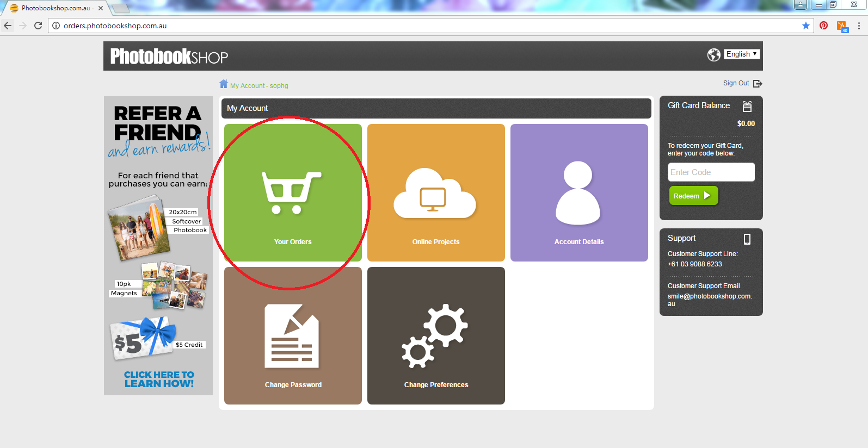Viewport: 868px width, 448px height.
Task: Go forward to the next page
Action: (x=23, y=26)
